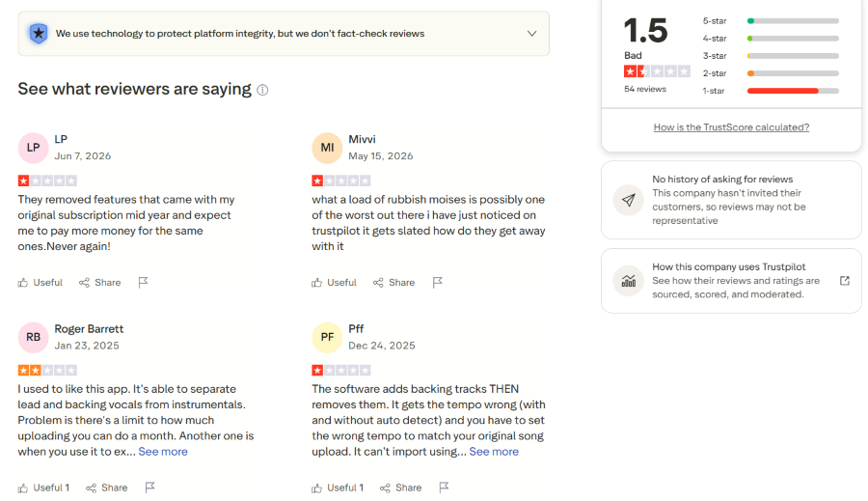Click LP reviewer avatar
Viewport: 868px width, 501px height.
[33, 148]
